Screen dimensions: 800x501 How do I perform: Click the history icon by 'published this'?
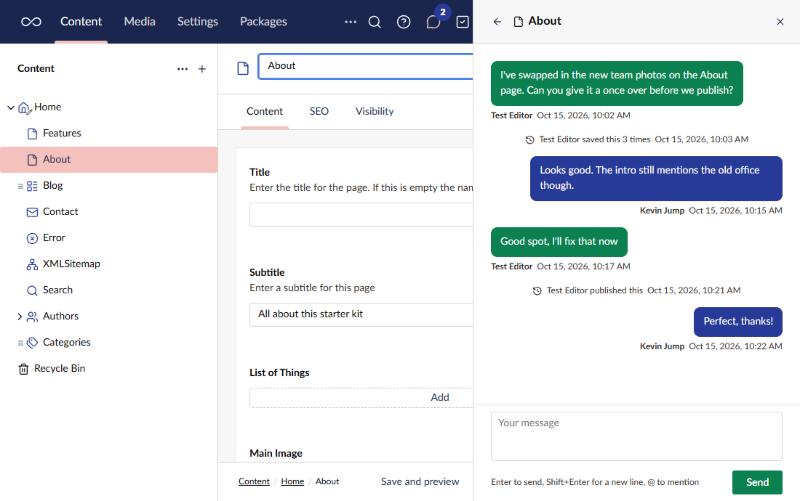coord(537,291)
